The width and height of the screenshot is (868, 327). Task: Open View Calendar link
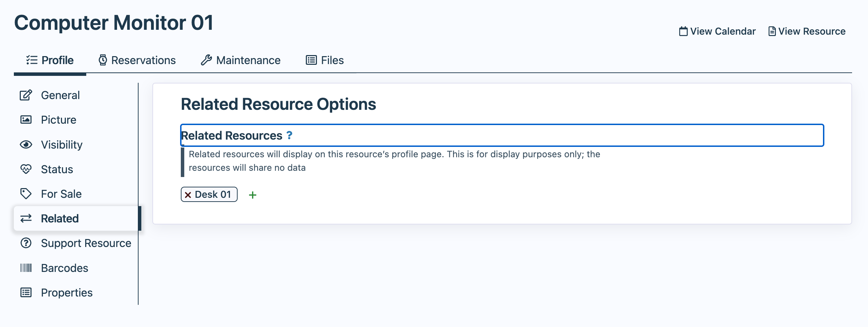[x=723, y=32]
